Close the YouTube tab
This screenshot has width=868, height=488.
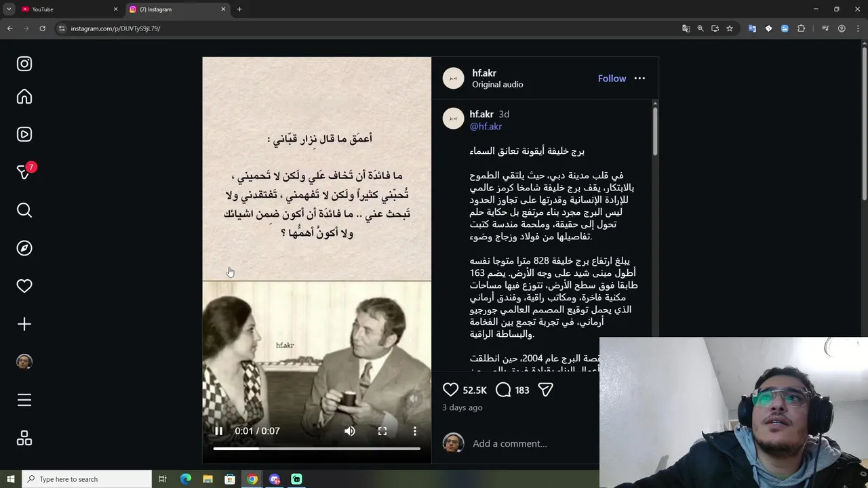click(115, 9)
